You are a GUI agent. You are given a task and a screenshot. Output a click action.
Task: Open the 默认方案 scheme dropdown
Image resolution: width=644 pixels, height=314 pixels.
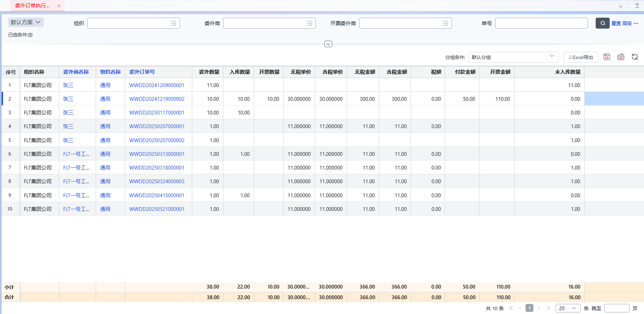point(26,22)
